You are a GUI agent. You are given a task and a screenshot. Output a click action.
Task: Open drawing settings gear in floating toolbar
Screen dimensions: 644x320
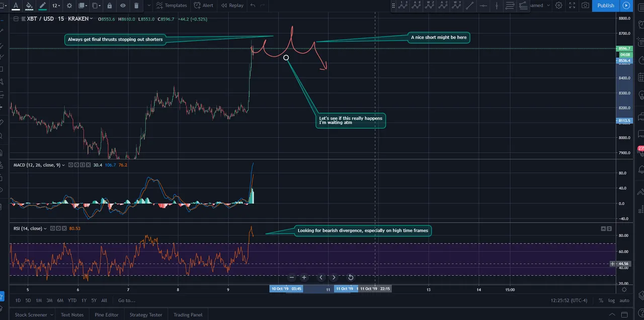pos(69,6)
